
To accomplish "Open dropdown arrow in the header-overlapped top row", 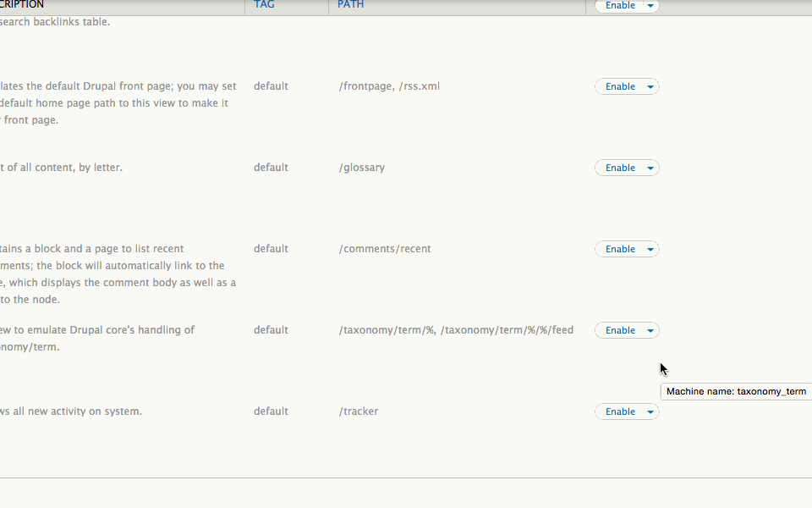I will 650,6.
